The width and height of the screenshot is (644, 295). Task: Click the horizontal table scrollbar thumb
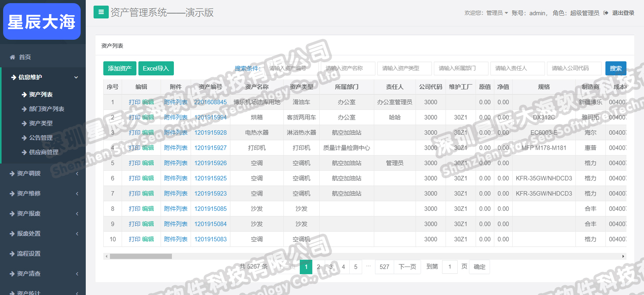click(x=141, y=256)
